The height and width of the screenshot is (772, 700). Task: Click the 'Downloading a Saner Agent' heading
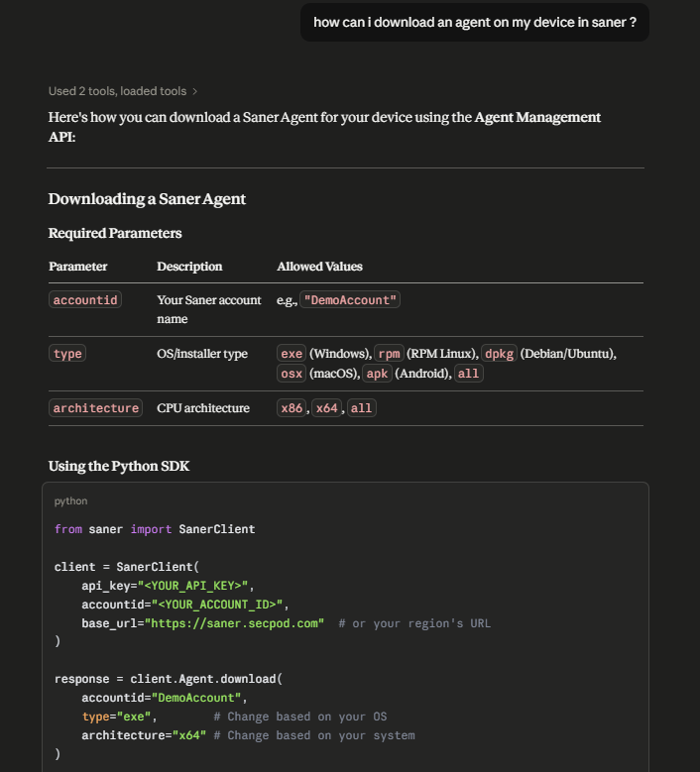(147, 199)
